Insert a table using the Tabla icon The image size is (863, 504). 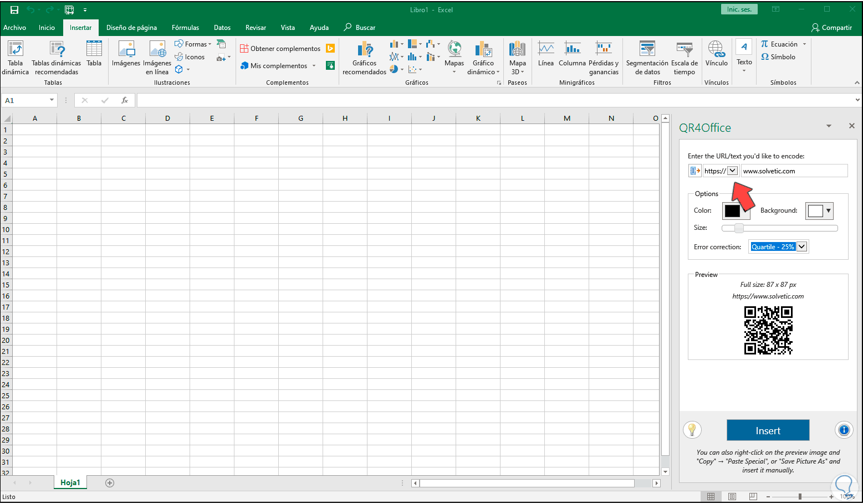click(94, 54)
